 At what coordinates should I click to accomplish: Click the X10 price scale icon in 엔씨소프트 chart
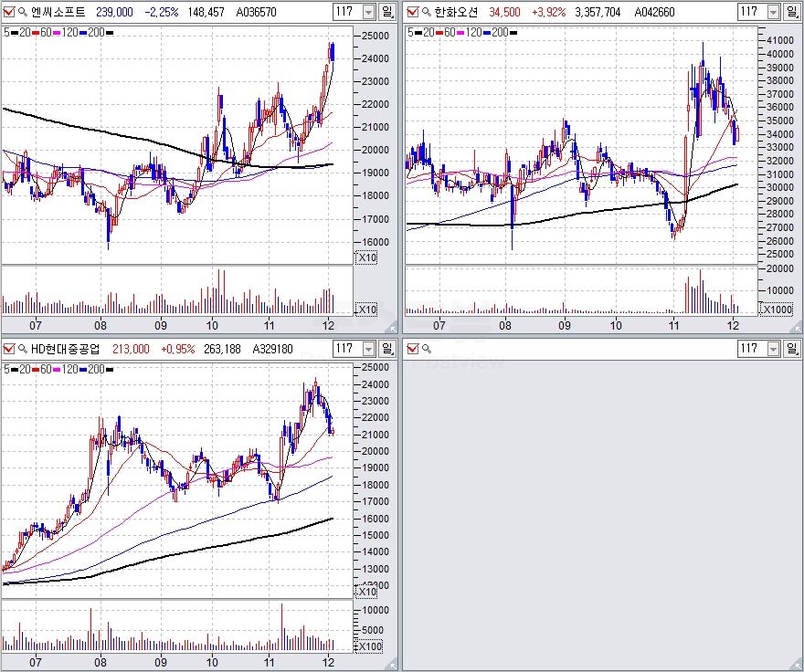365,257
